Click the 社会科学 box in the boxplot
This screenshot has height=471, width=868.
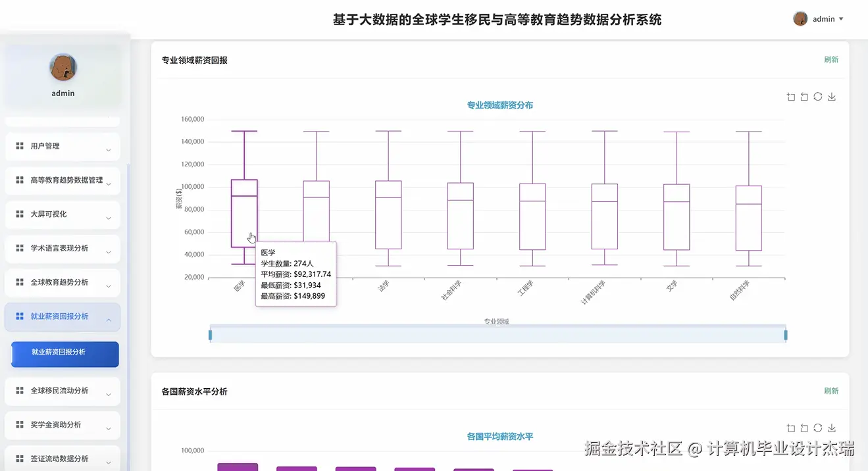(461, 216)
